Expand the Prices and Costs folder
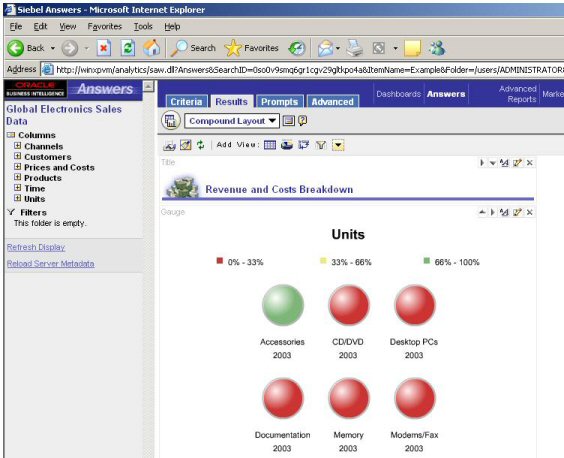The width and height of the screenshot is (564, 458). point(17,167)
